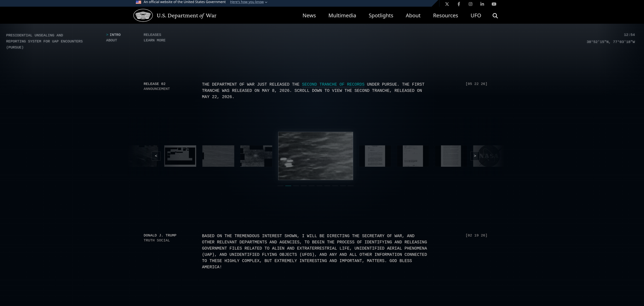Image resolution: width=644 pixels, height=306 pixels.
Task: Follow "Second Tranche of Records" link
Action: (x=333, y=84)
